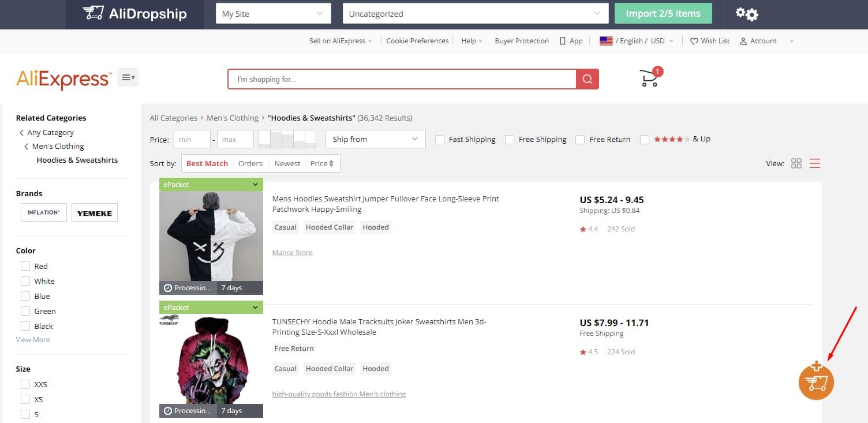Expand the Help menu
Viewport: 868px width, 423px height.
point(472,41)
